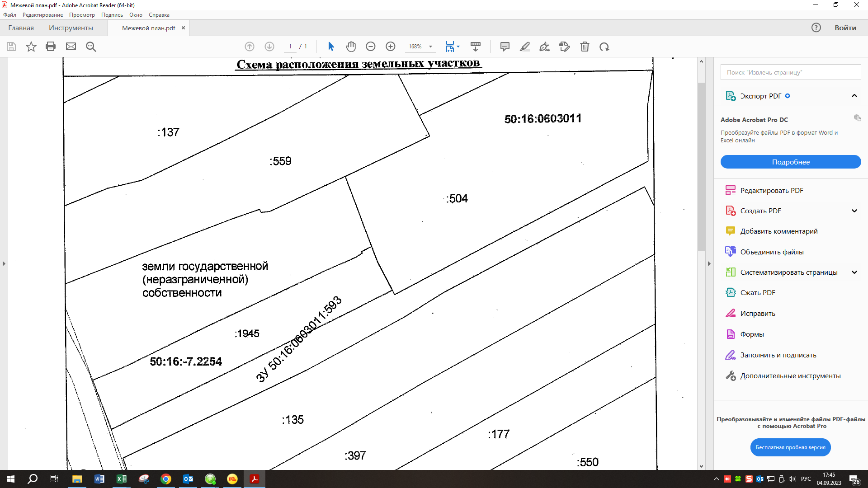The width and height of the screenshot is (868, 488).
Task: Click the zoom in plus icon
Action: 391,47
